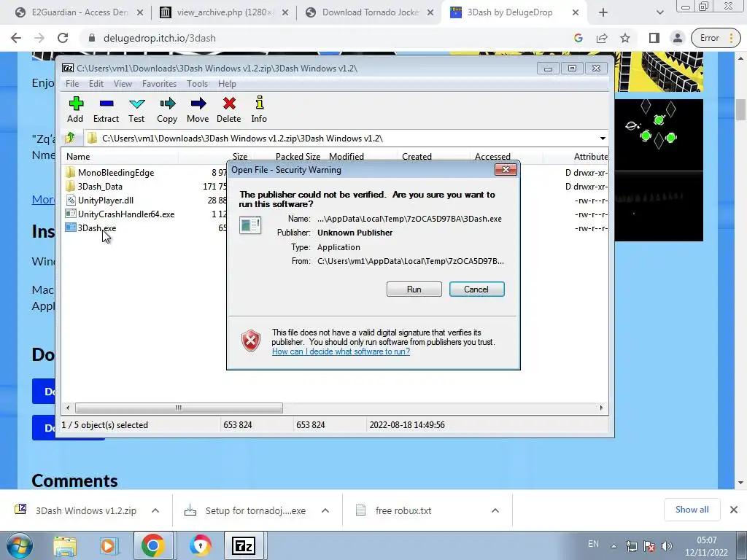Open the File menu in 7-Zip
The height and width of the screenshot is (560, 747).
click(72, 84)
